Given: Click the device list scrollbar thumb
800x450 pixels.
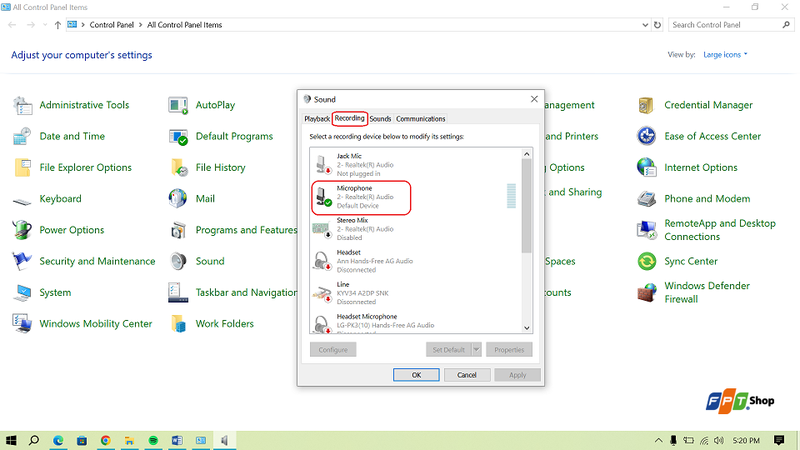Looking at the screenshot, I should click(527, 206).
